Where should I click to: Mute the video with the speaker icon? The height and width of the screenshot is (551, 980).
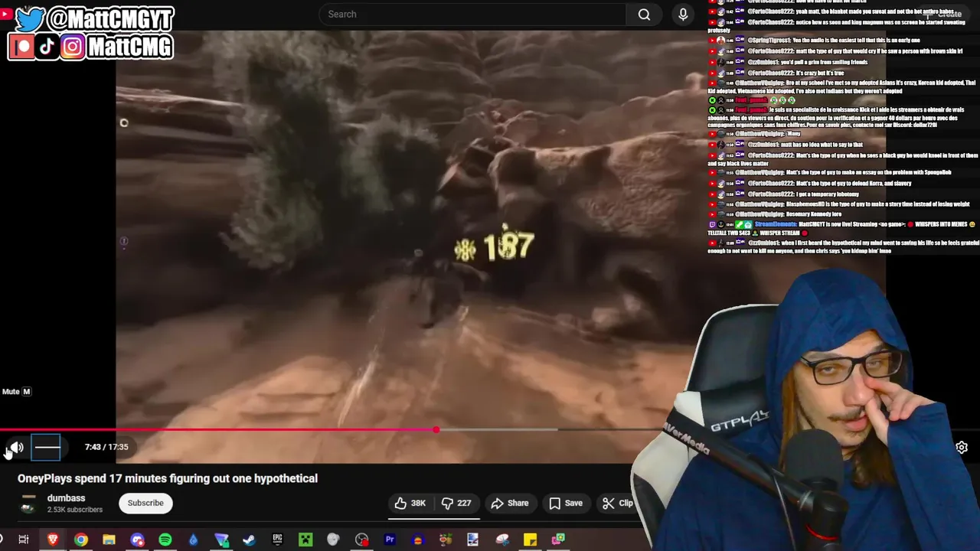16,448
